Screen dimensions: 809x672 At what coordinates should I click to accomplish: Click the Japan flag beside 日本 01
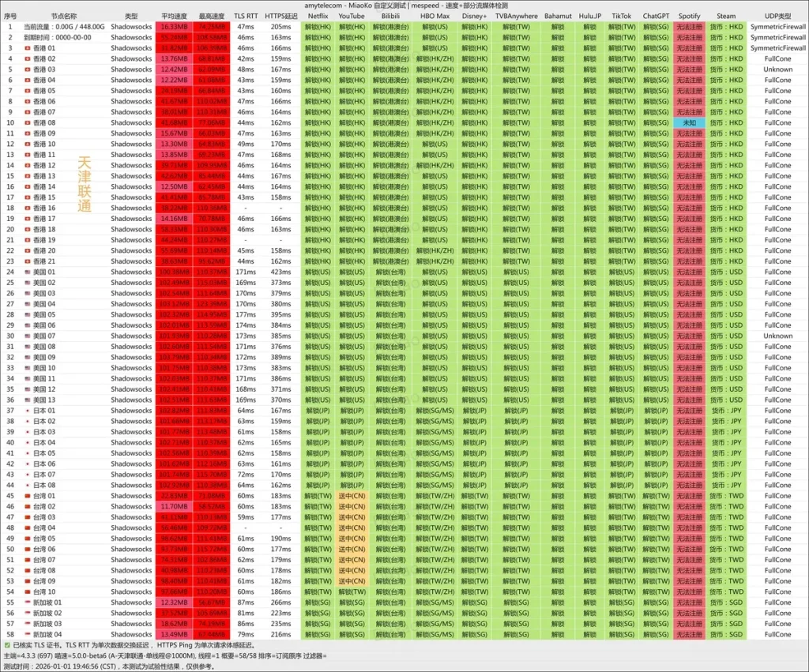(x=28, y=411)
